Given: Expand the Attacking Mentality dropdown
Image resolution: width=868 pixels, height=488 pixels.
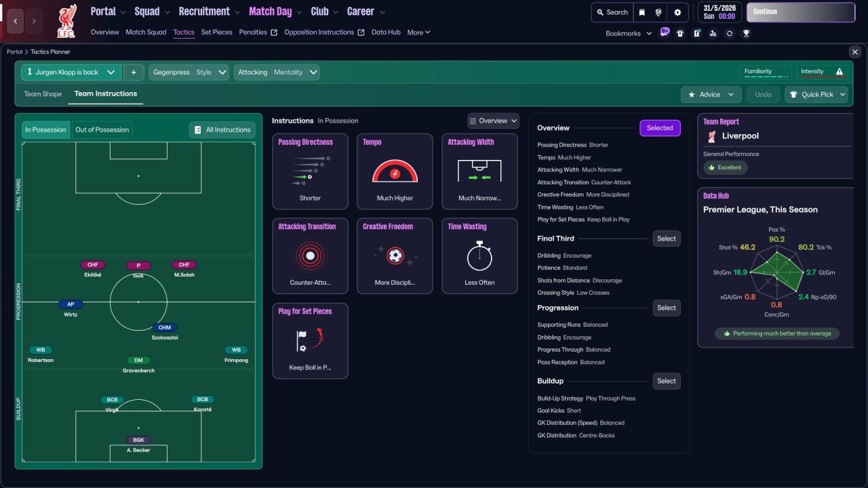Looking at the screenshot, I should (277, 72).
